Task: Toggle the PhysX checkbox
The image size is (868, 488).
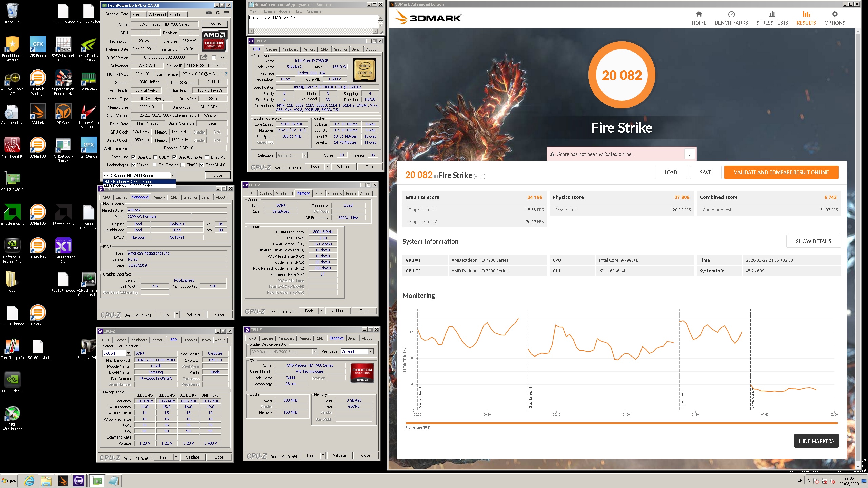Action: pos(182,165)
